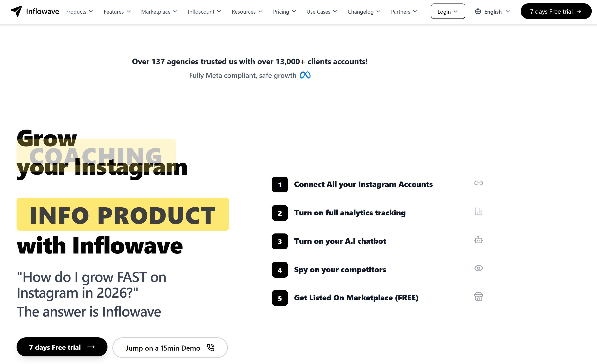Click the yellow INFO PRODUCT highlight banner
Screen dimensions: 597x364
pos(123,214)
